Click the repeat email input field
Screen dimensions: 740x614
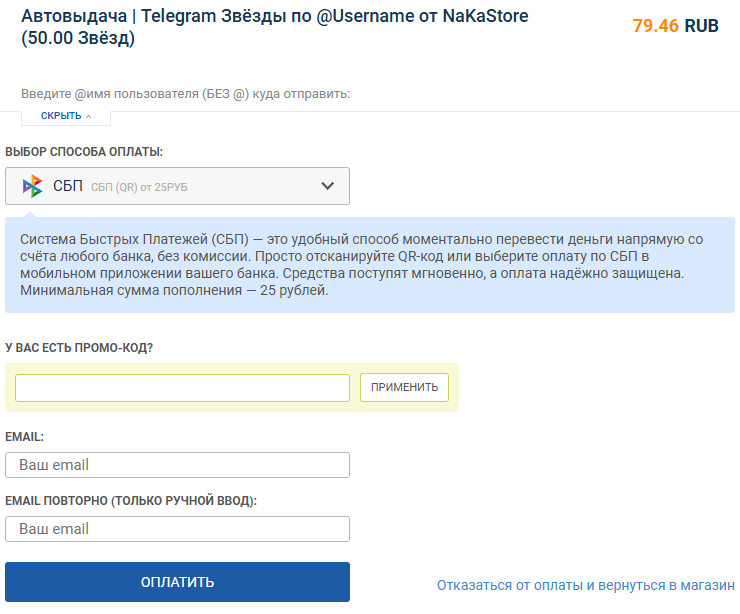[x=177, y=529]
